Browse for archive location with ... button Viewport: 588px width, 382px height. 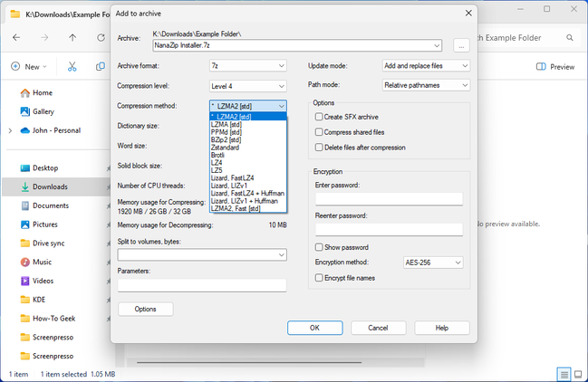tap(461, 45)
